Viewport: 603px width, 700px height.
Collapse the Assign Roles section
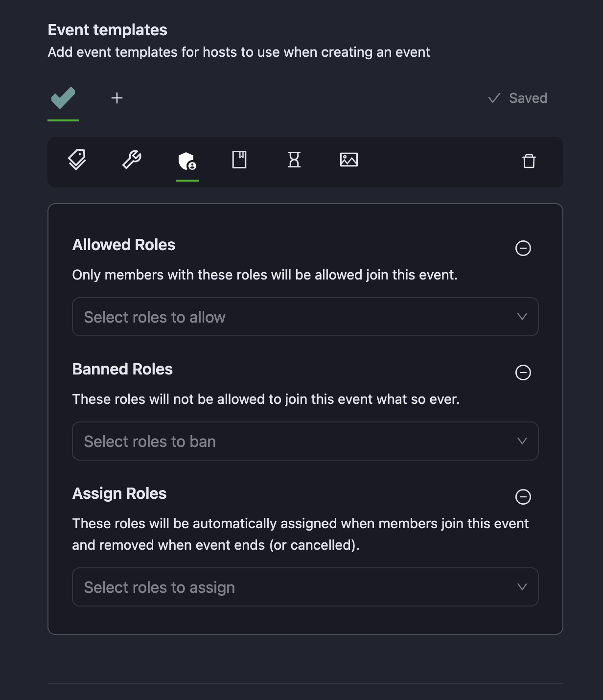pyautogui.click(x=523, y=497)
